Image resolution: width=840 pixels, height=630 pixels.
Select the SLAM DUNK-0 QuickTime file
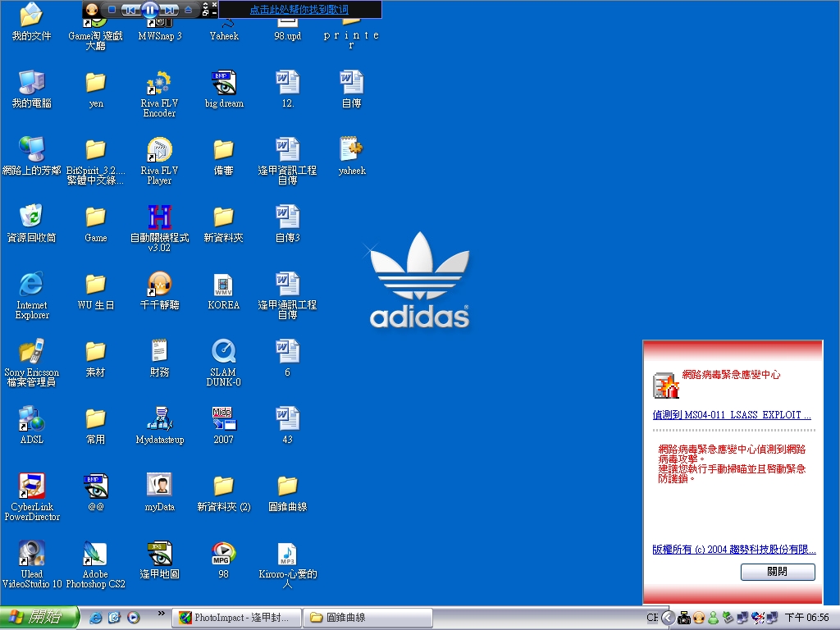tap(223, 353)
